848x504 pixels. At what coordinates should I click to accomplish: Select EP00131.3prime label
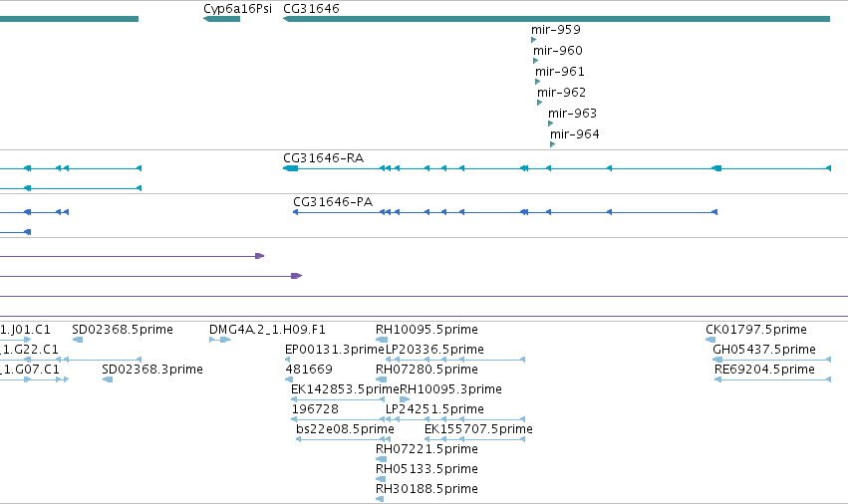tap(335, 350)
